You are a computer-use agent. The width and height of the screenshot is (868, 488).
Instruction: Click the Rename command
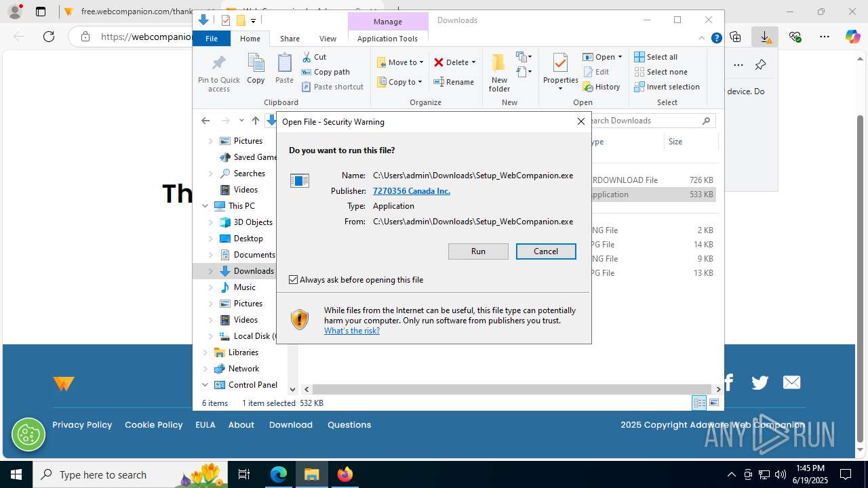coord(454,82)
